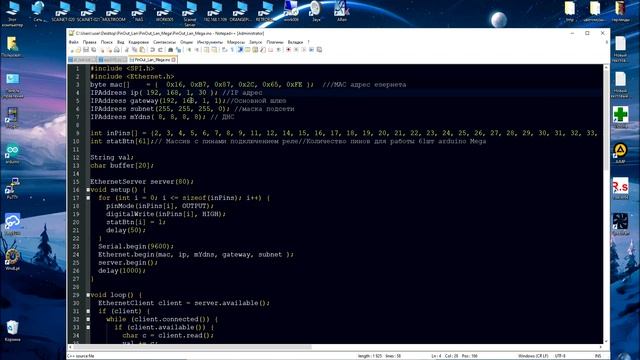The width and height of the screenshot is (640, 360).
Task: Collapse the void setup() fold marker
Action: (x=88, y=190)
